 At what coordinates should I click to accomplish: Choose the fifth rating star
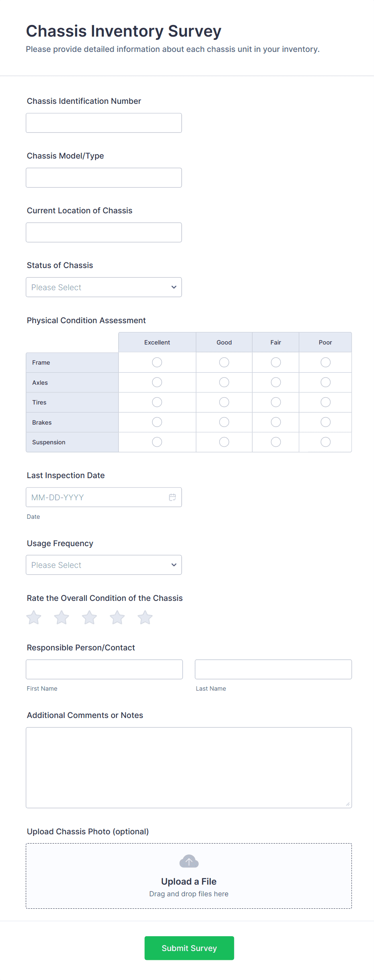(145, 617)
